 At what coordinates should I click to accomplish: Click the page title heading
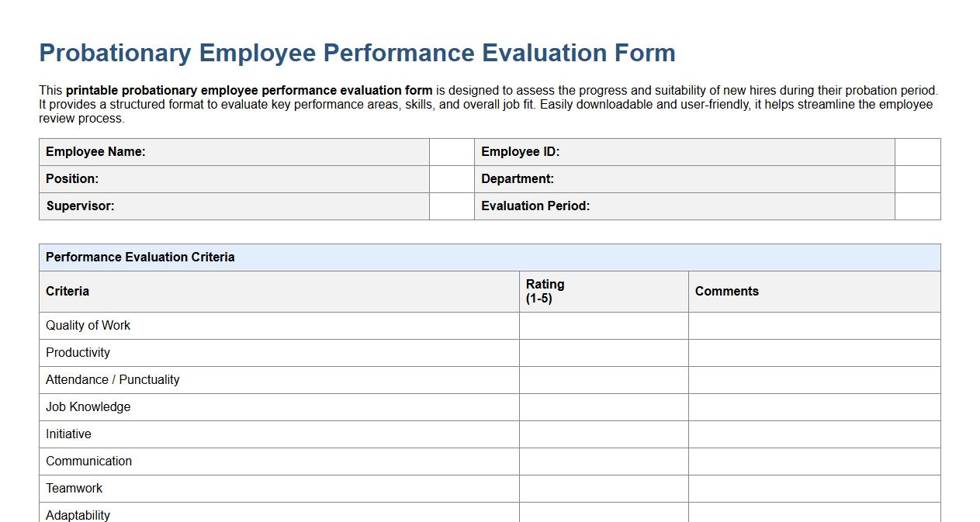click(357, 53)
